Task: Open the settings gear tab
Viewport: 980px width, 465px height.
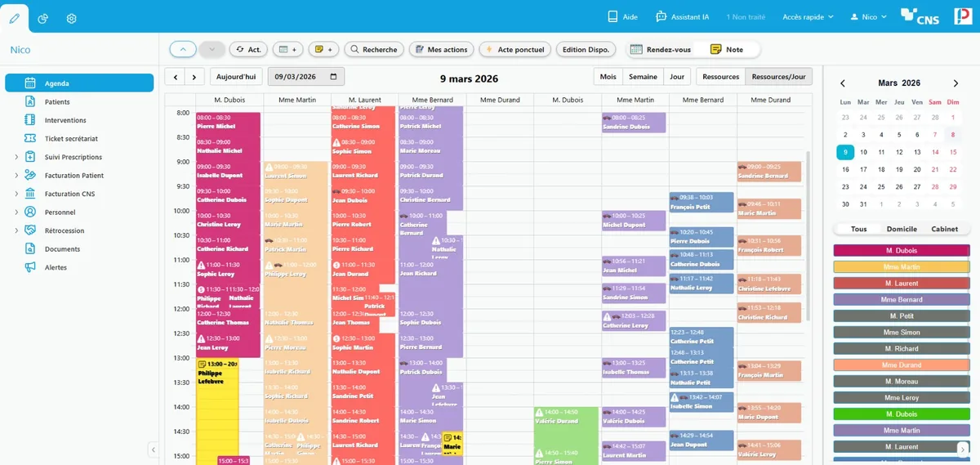Action: pyautogui.click(x=71, y=18)
